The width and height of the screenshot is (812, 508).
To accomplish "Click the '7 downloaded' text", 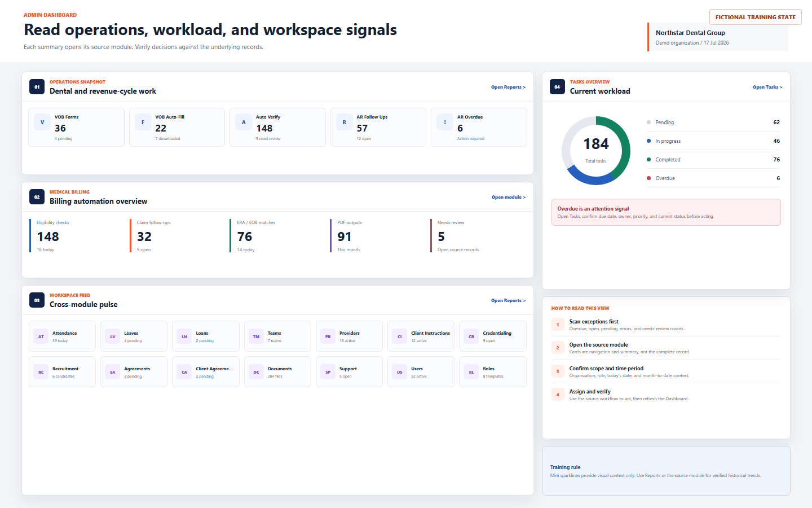I will [167, 139].
